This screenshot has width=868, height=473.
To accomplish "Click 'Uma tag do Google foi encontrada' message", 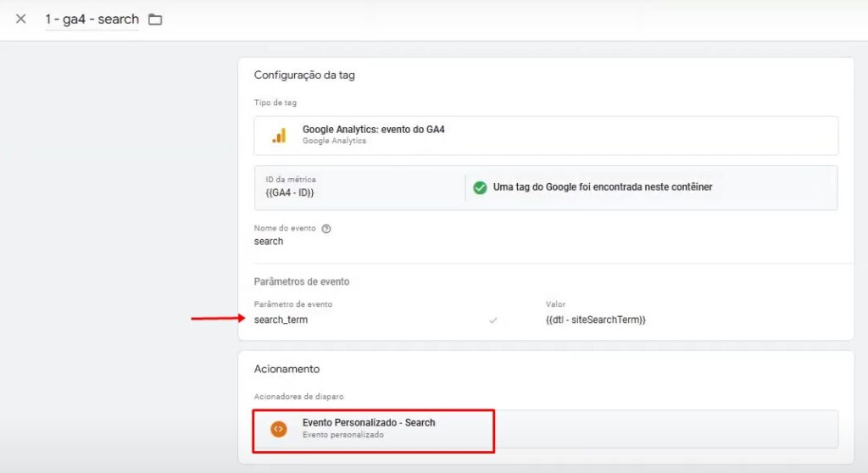I will tap(603, 187).
